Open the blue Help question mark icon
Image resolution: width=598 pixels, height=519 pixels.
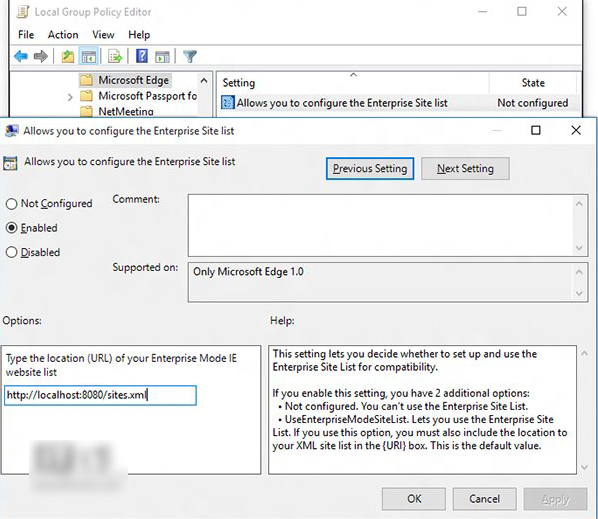pos(141,56)
